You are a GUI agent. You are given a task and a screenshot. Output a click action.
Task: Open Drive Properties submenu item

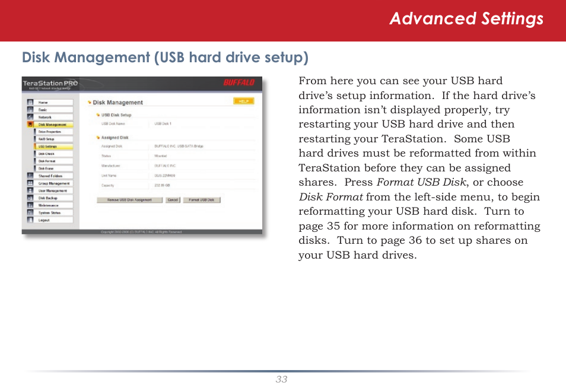(54, 132)
